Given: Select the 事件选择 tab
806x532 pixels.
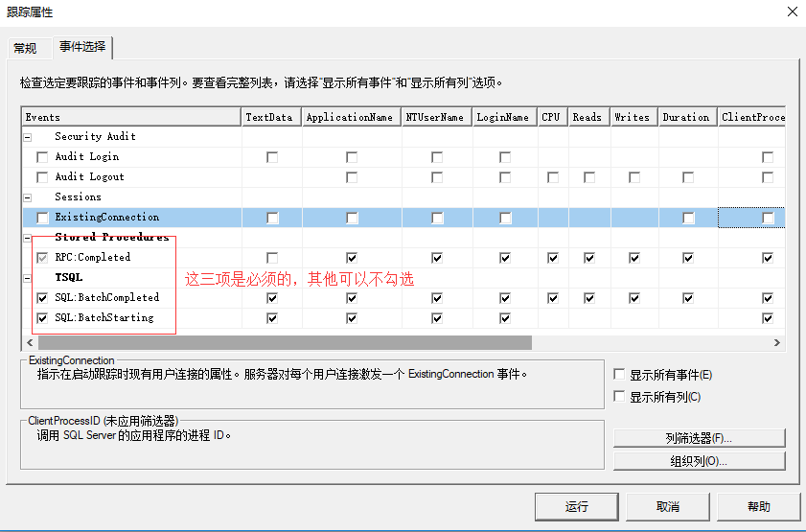Looking at the screenshot, I should click(x=82, y=47).
